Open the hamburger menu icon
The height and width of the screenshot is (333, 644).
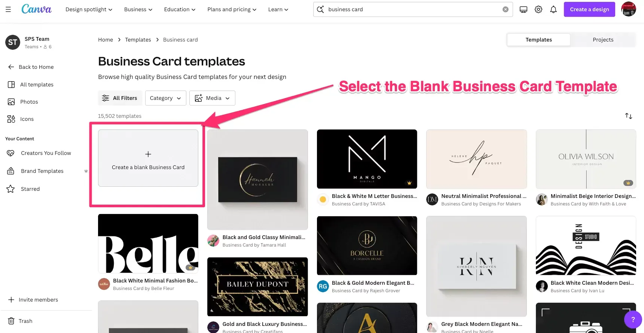(8, 9)
